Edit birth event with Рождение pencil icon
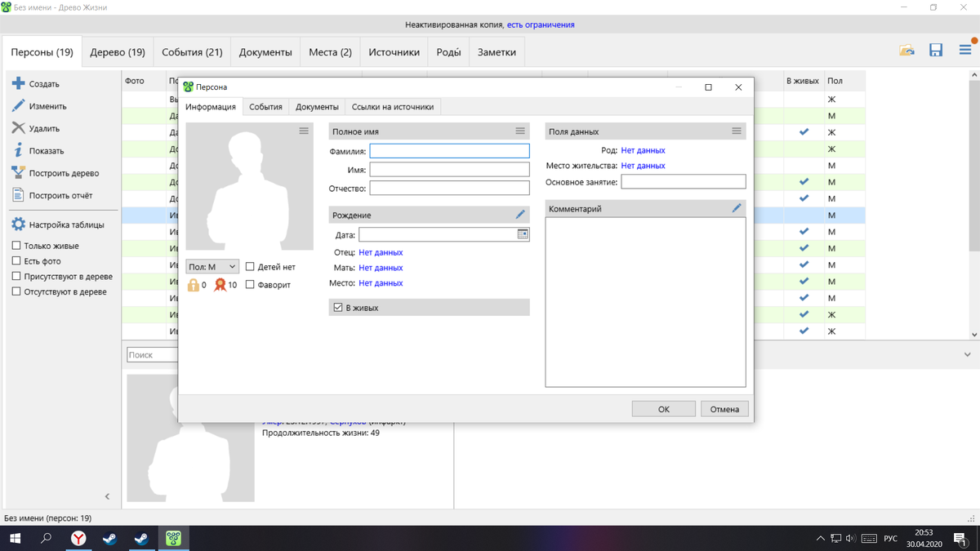The height and width of the screenshot is (551, 980). (x=520, y=215)
